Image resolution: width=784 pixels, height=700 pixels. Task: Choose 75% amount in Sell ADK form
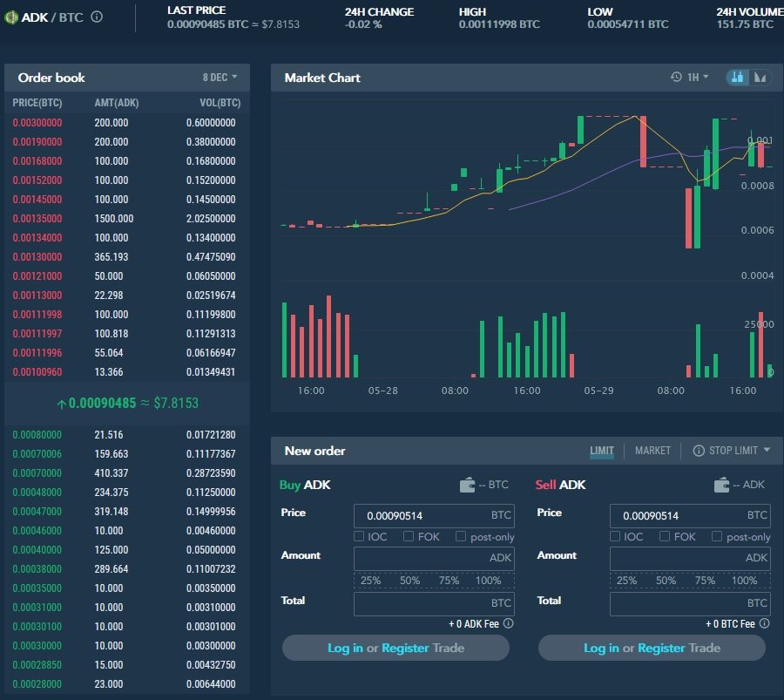coord(705,581)
